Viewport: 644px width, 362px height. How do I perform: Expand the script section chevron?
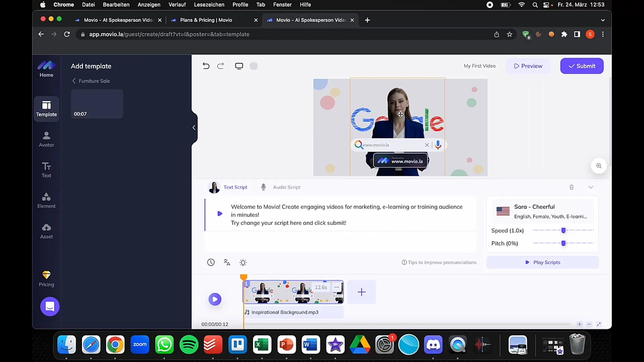tap(590, 186)
